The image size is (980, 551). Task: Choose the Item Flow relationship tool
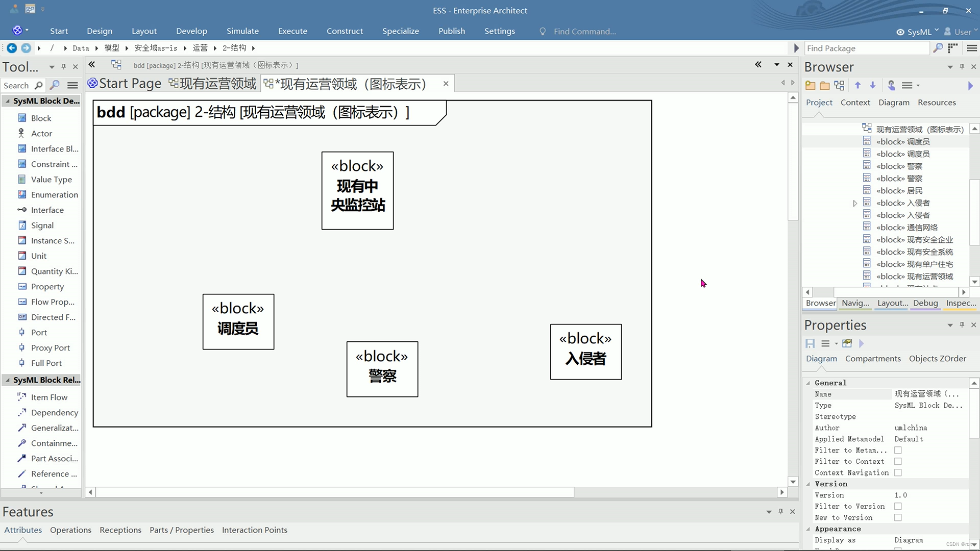tap(49, 397)
